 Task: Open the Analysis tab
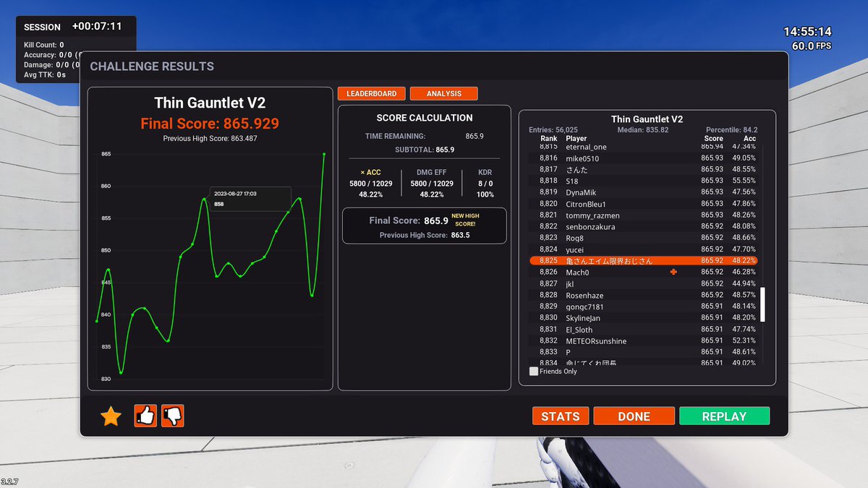pos(444,94)
